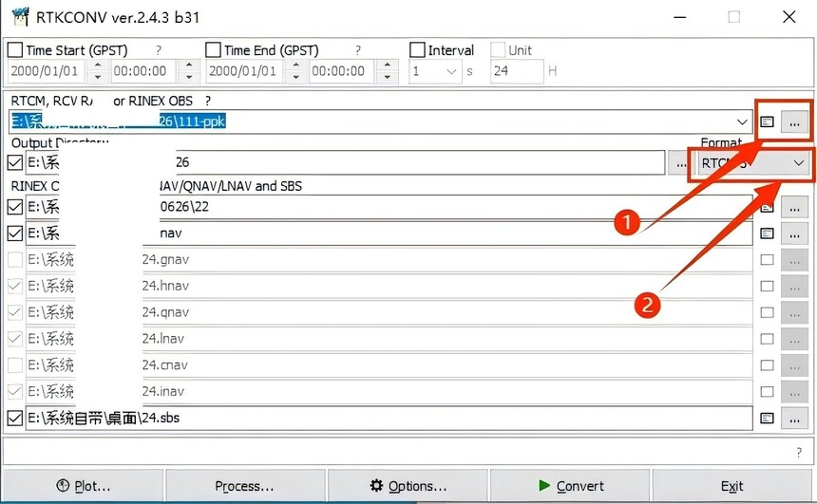Click the view icon in the 24.gnav row
The height and width of the screenshot is (504, 817).
[767, 260]
